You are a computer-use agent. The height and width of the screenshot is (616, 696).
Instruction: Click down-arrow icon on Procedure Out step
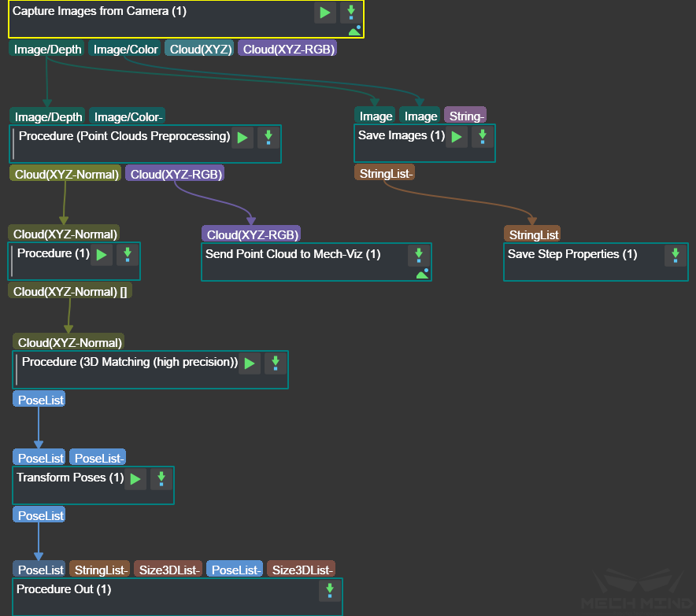(329, 591)
